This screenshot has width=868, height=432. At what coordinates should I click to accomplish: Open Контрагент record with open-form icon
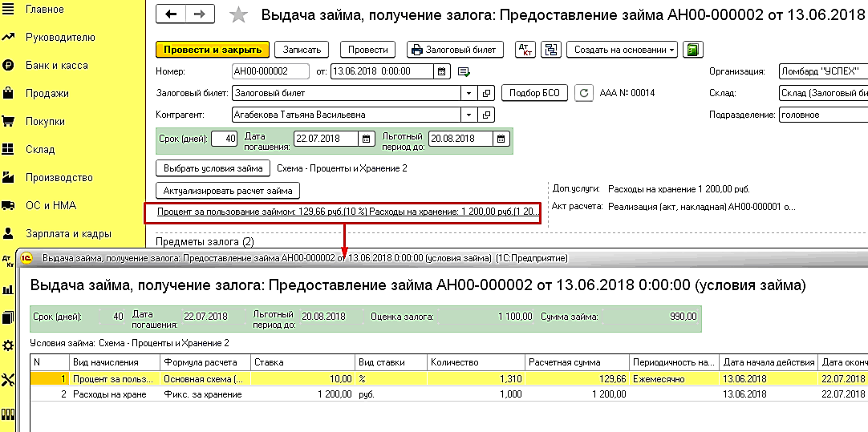(x=486, y=115)
